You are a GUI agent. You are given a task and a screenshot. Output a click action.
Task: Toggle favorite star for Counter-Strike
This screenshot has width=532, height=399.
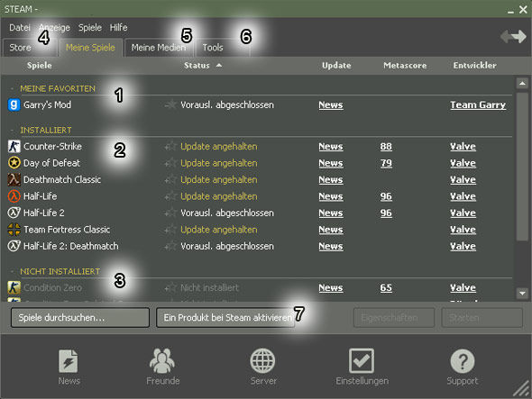[170, 146]
